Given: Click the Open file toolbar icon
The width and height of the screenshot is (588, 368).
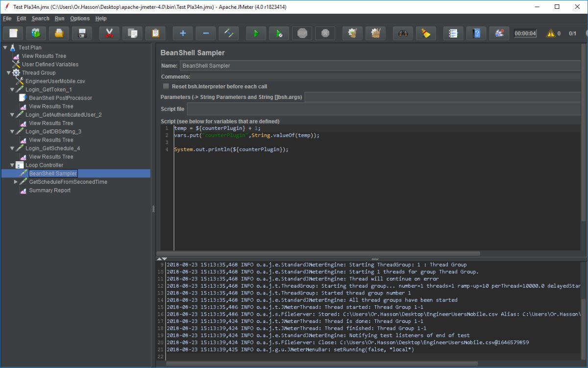Looking at the screenshot, I should pyautogui.click(x=59, y=33).
